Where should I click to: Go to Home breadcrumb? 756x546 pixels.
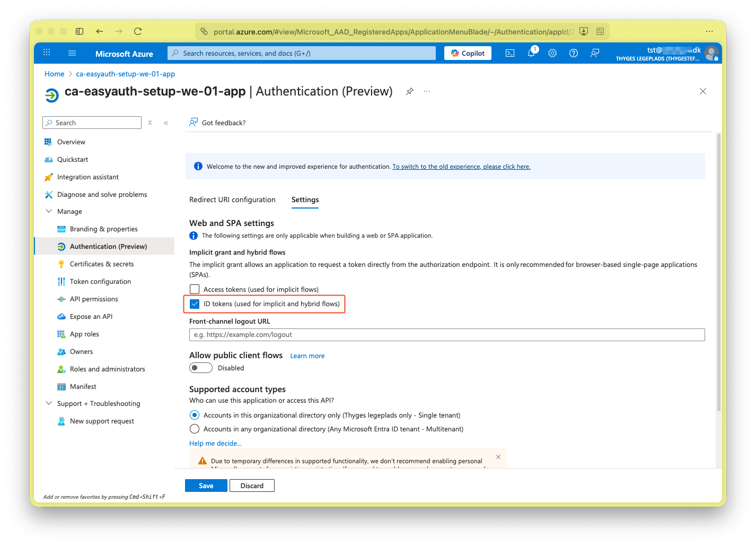coord(55,74)
